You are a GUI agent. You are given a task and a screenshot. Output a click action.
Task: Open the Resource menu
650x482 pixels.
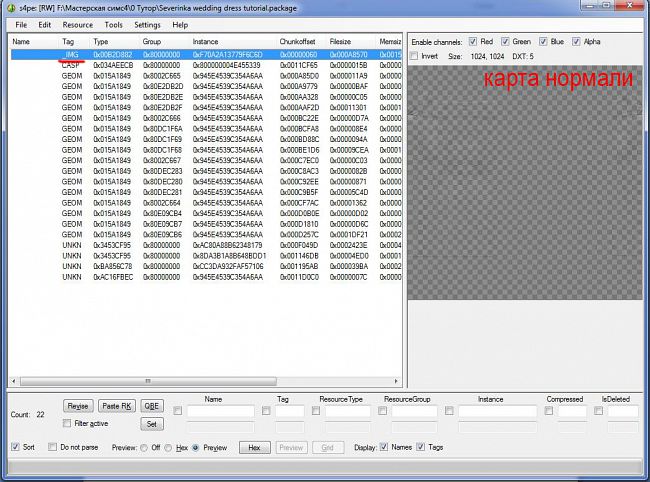(x=77, y=24)
